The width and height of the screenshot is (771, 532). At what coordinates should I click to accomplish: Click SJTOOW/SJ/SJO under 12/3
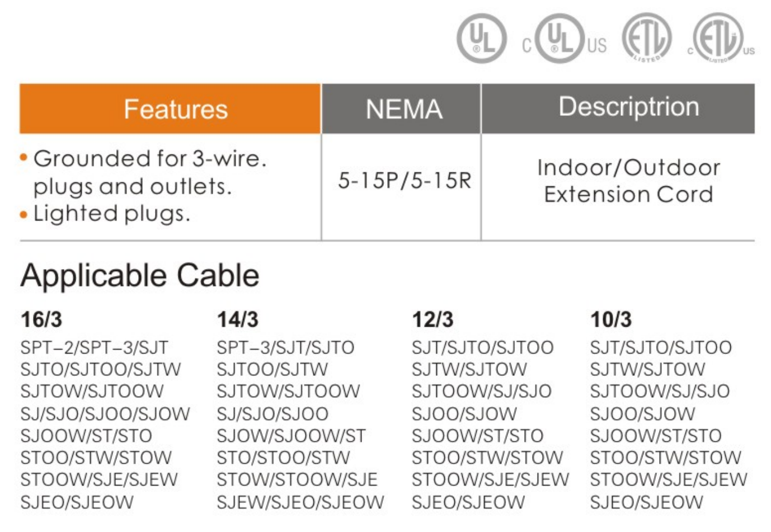pyautogui.click(x=481, y=391)
